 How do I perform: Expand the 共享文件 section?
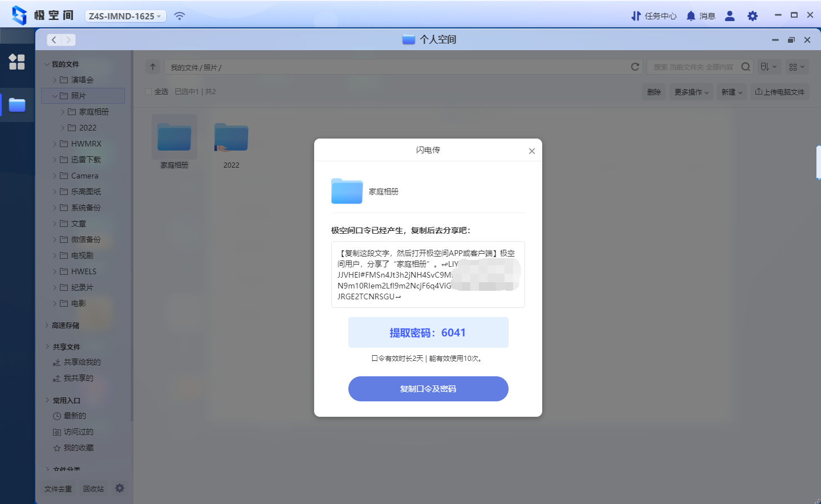(x=47, y=347)
